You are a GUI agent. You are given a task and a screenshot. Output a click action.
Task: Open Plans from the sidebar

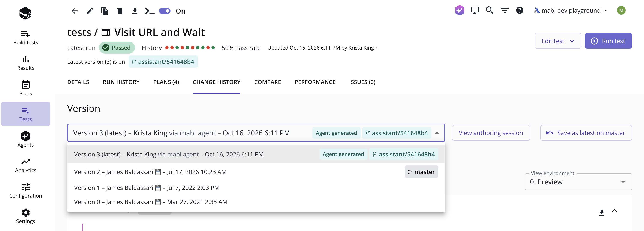25,88
